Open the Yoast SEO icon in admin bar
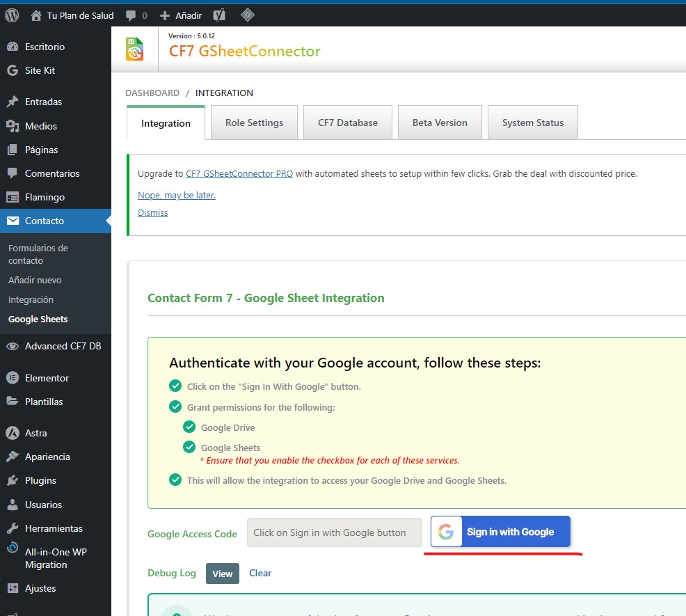 pos(219,16)
